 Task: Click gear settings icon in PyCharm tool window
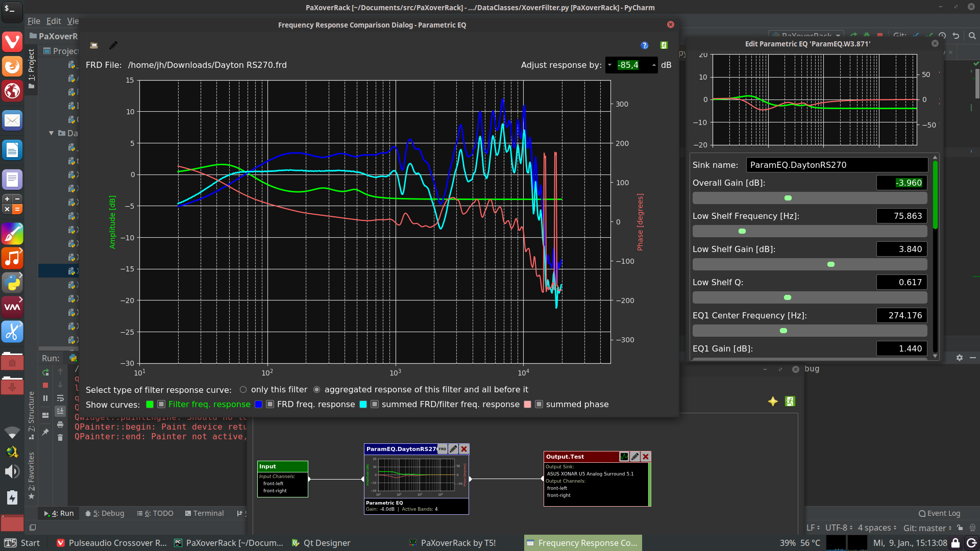coord(960,358)
